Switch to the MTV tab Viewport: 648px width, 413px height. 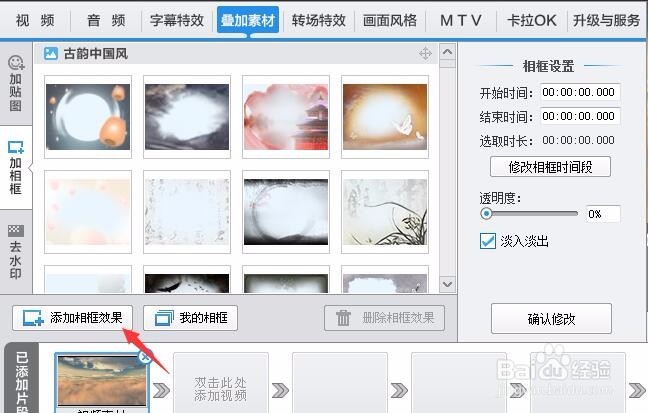(461, 20)
